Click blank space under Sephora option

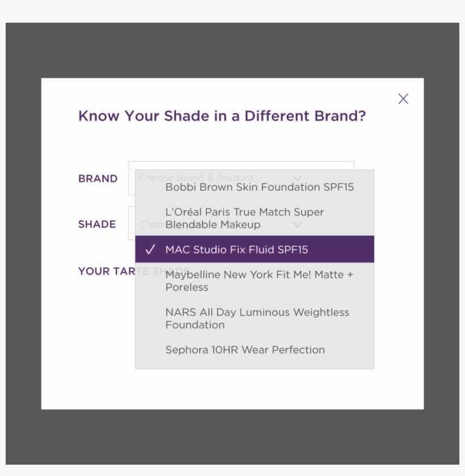(255, 365)
